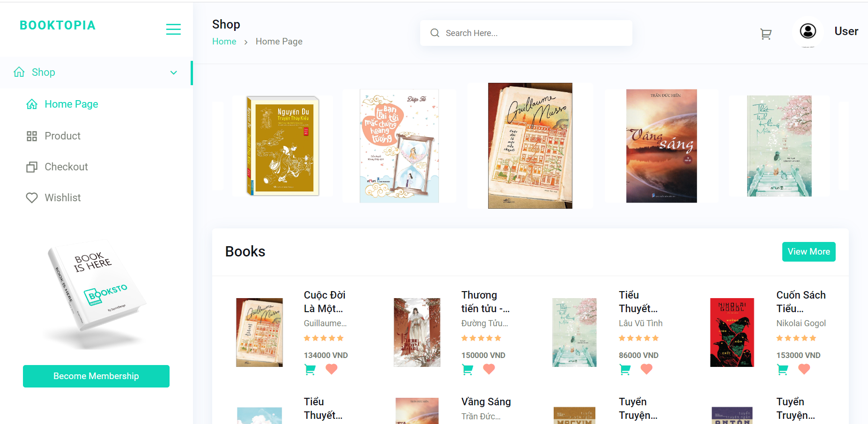Click the search magnifier icon

click(435, 33)
